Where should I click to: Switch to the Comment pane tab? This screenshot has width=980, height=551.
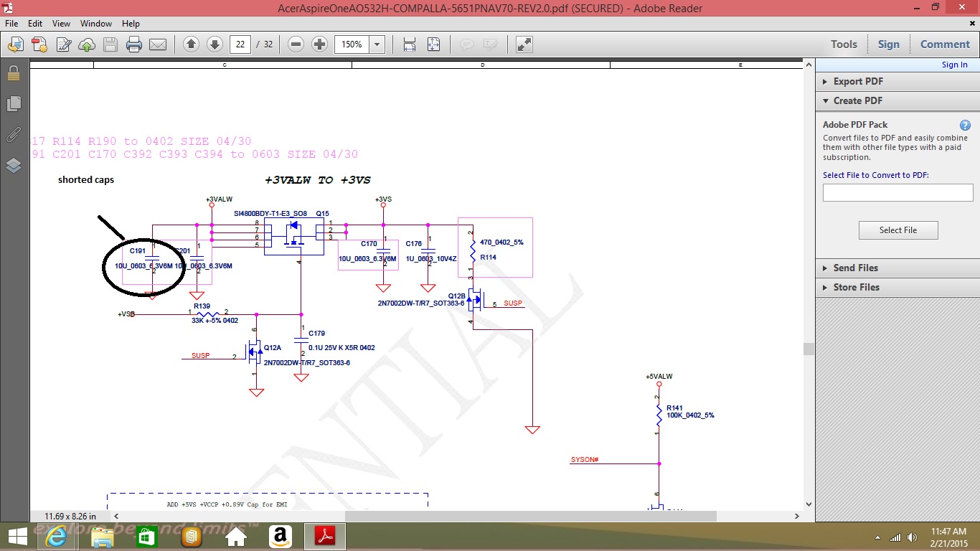[x=945, y=44]
